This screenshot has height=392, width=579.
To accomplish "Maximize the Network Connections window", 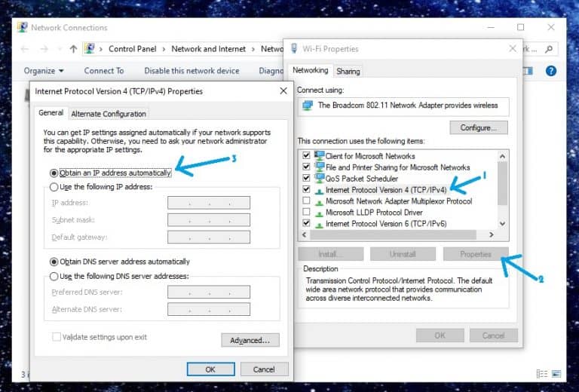I will [x=521, y=27].
